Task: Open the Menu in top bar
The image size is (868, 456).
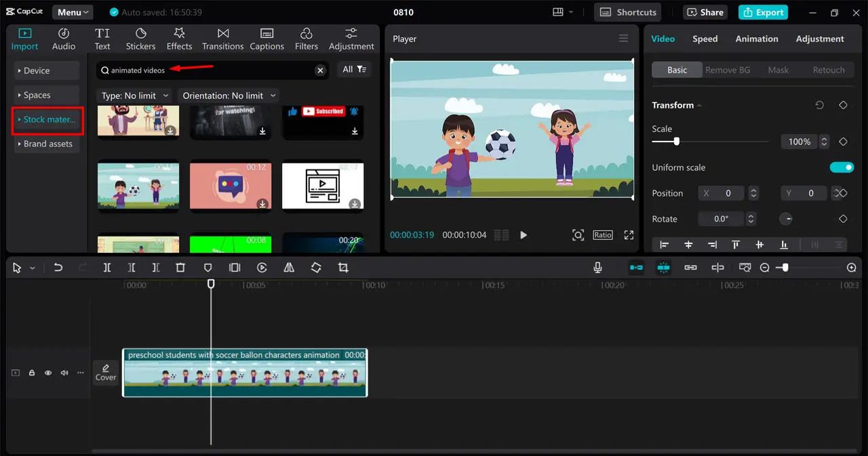Action: coord(72,12)
